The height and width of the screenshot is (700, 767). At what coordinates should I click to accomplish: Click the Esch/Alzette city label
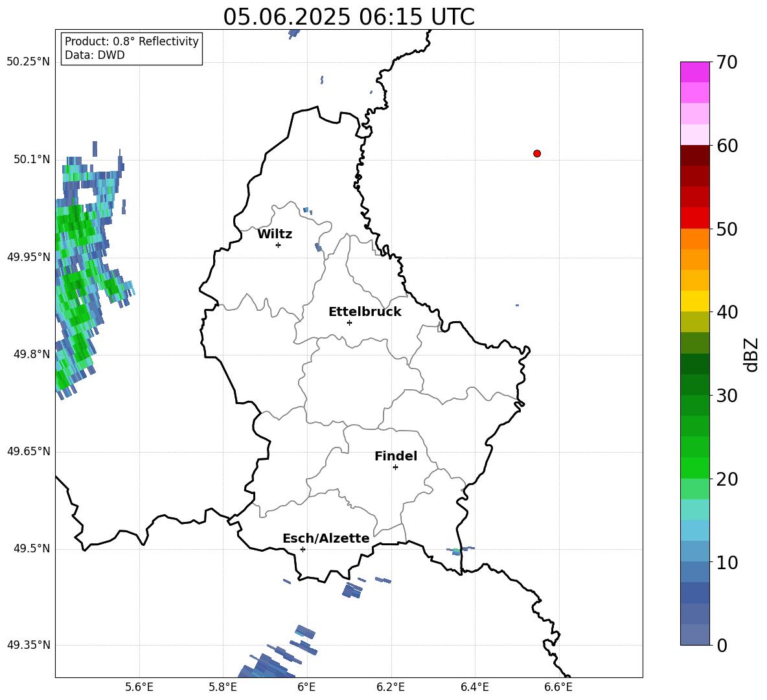(x=326, y=539)
